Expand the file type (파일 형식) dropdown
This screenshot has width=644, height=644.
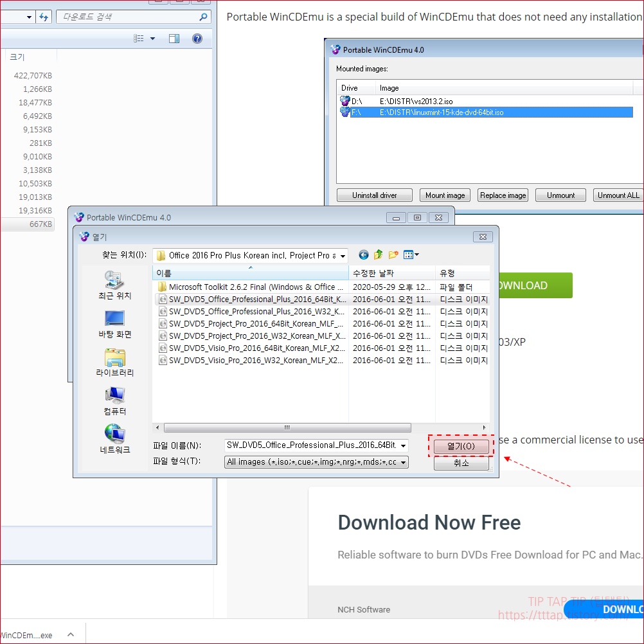pos(404,463)
